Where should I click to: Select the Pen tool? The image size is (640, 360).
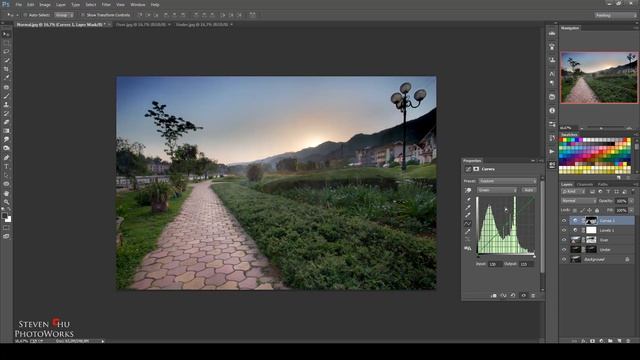tap(6, 158)
